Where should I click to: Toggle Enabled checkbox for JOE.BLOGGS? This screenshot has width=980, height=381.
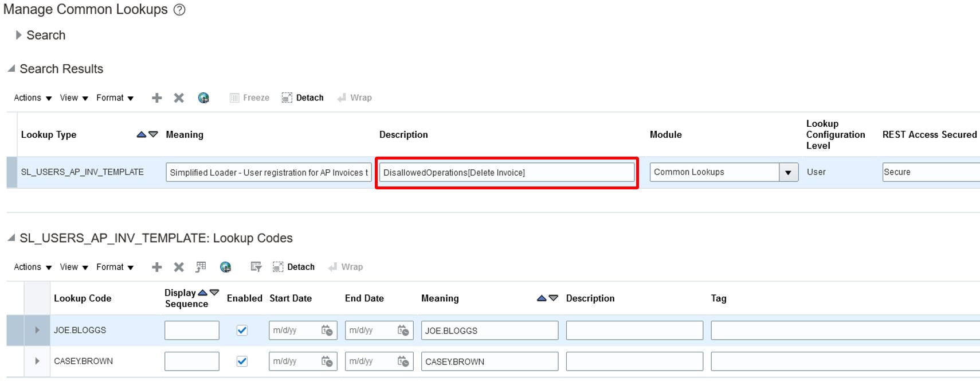[242, 331]
